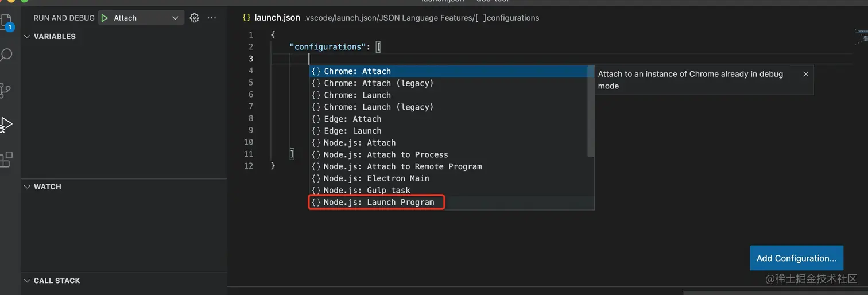Open the Search view in activity bar
The height and width of the screenshot is (295, 868).
[x=6, y=55]
